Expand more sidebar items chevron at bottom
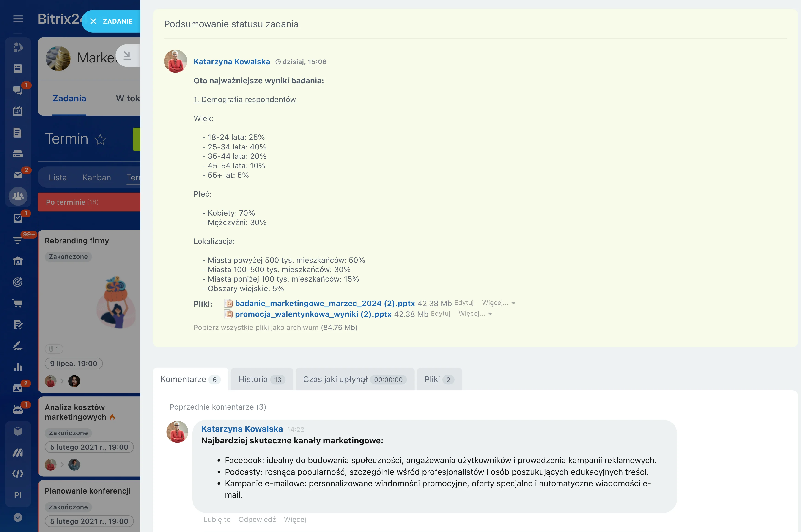This screenshot has height=532, width=801. tap(18, 517)
